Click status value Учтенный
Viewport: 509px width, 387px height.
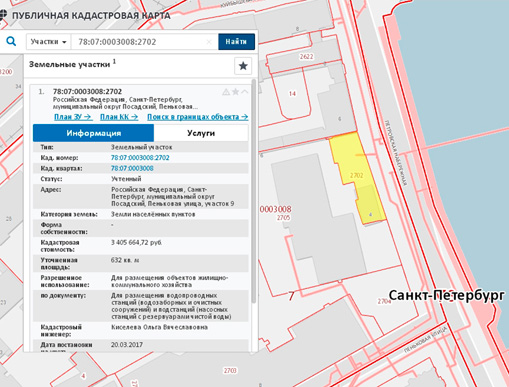[126, 179]
